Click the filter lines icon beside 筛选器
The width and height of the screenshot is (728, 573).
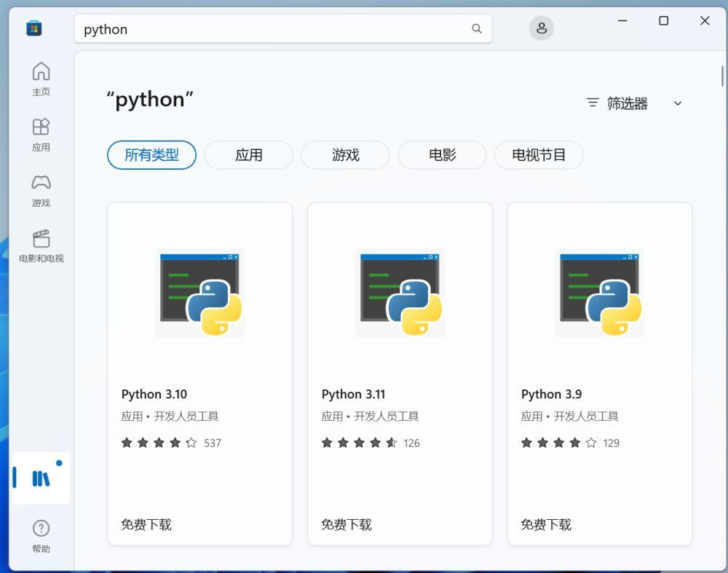593,103
